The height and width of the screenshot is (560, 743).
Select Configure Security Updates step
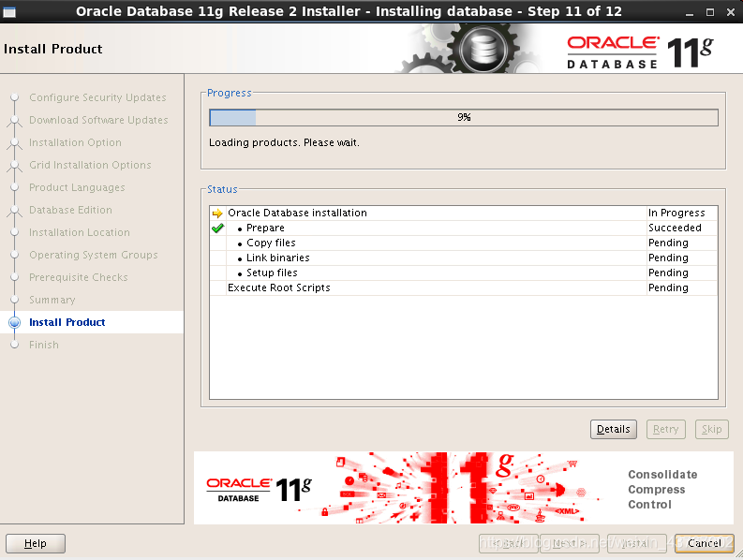[97, 97]
